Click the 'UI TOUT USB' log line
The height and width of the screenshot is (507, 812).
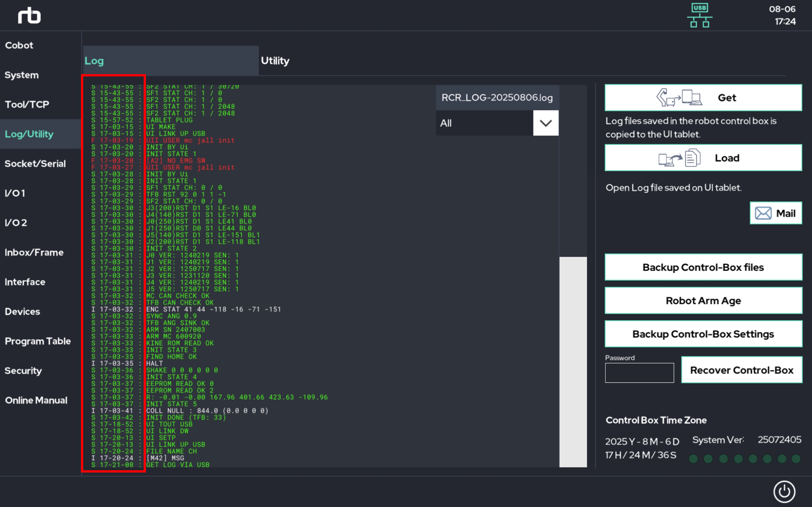[142, 424]
